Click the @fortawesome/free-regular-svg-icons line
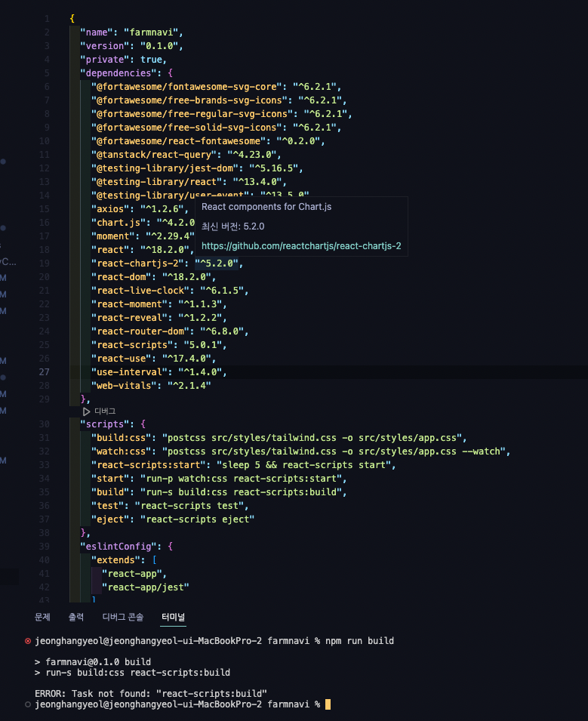Screen dimensions: 588x721 [x=222, y=114]
